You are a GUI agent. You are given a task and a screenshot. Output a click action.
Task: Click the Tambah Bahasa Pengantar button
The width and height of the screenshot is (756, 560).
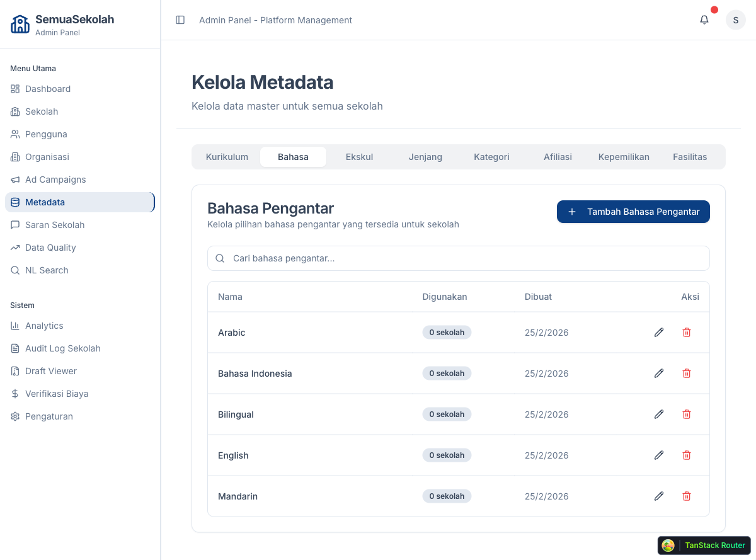pos(633,212)
